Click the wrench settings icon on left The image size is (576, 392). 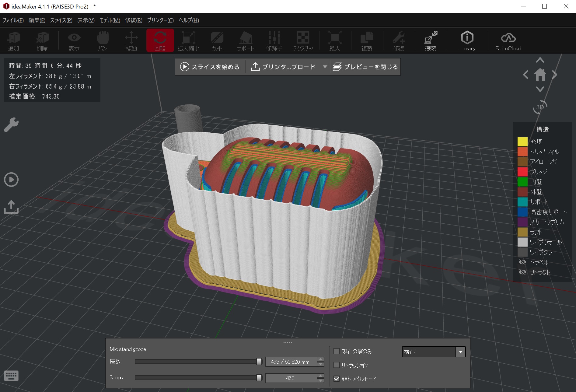pyautogui.click(x=11, y=125)
